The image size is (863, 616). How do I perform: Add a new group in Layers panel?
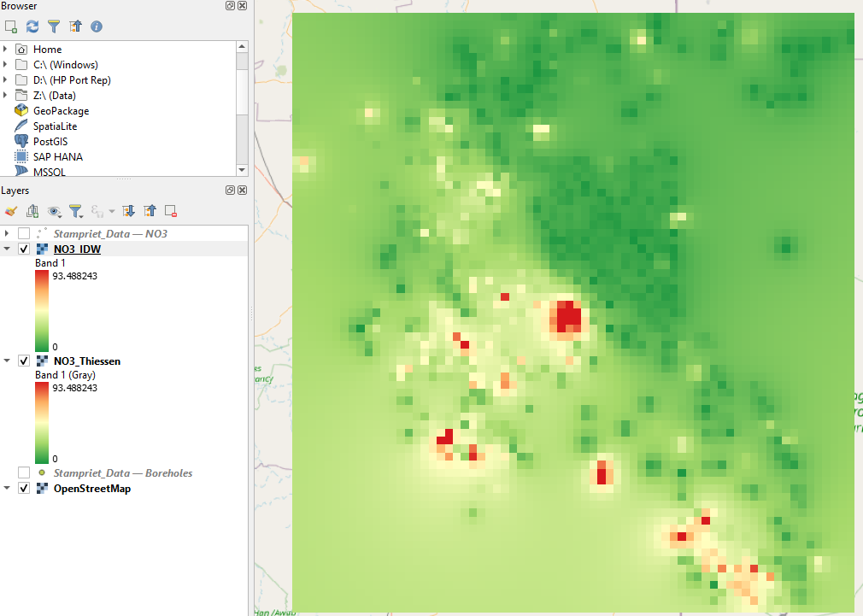click(x=32, y=210)
